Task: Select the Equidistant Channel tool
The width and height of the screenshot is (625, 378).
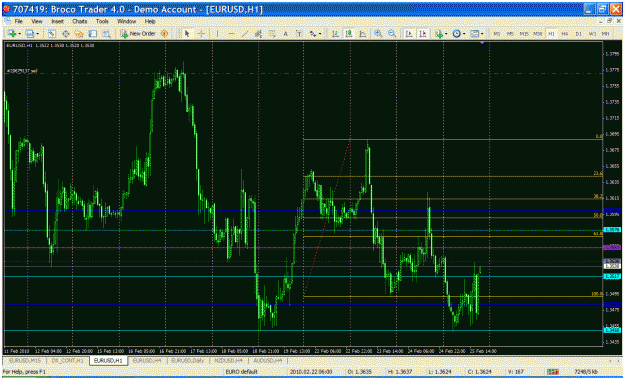Action: [x=258, y=34]
